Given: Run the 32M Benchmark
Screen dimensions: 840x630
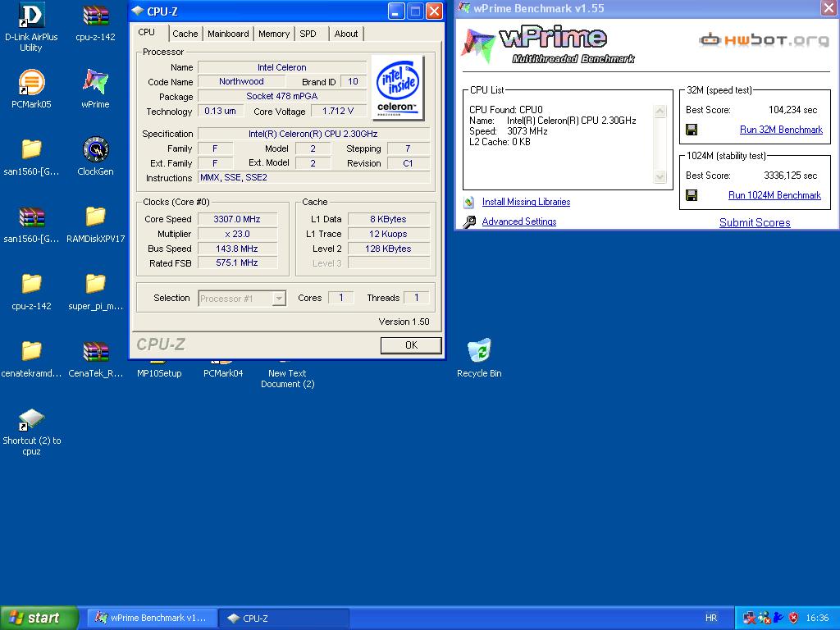Looking at the screenshot, I should pyautogui.click(x=781, y=130).
